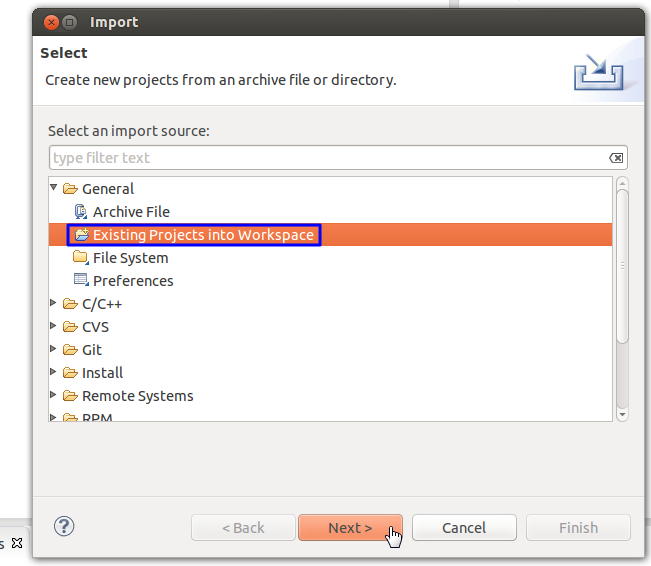Click the CVS folder icon

70,327
